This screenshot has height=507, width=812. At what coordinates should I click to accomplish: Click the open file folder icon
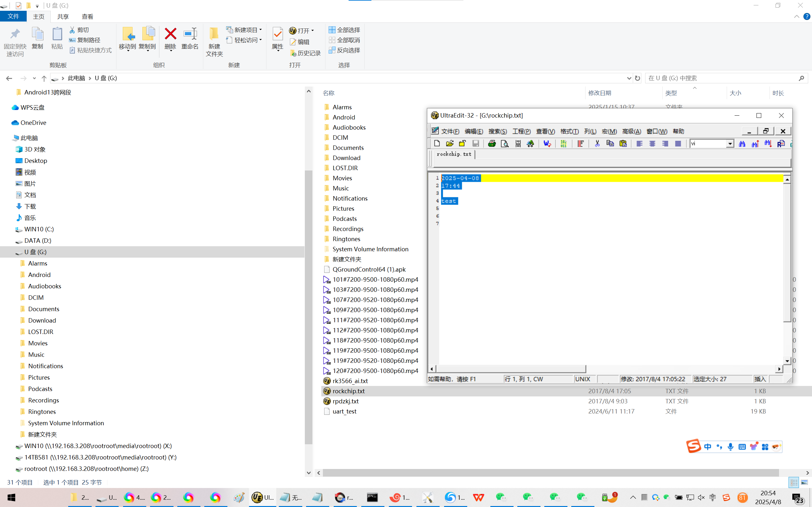pos(450,144)
